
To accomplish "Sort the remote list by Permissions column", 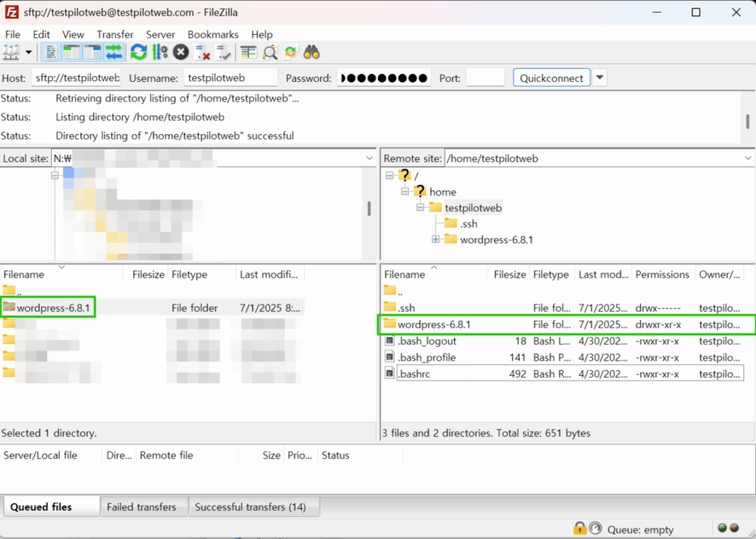I will (661, 274).
